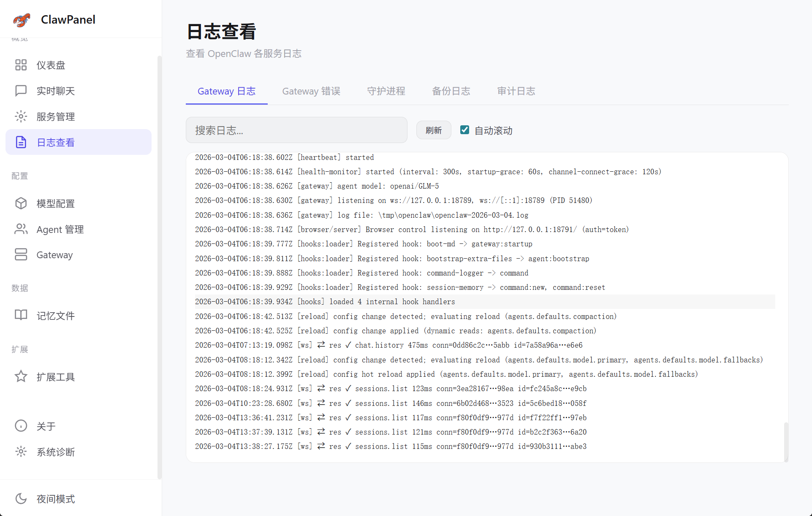Click the 扩展工具 star icon
This screenshot has width=812, height=516.
[x=21, y=376]
